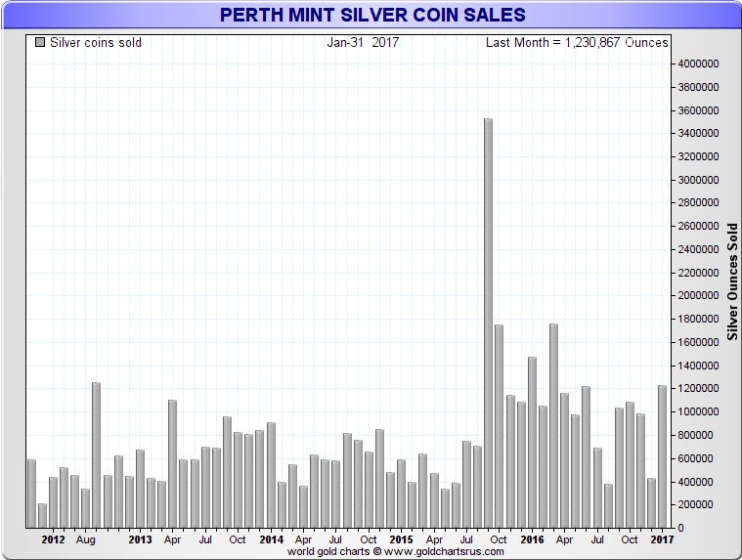Image resolution: width=742 pixels, height=560 pixels.
Task: Click y-axis value 2000000
Action: 698,295
